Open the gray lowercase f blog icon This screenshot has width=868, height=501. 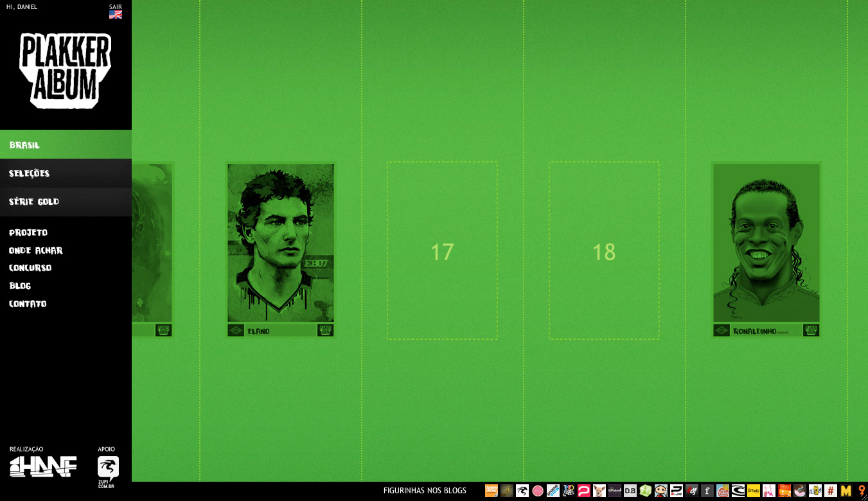(x=707, y=491)
